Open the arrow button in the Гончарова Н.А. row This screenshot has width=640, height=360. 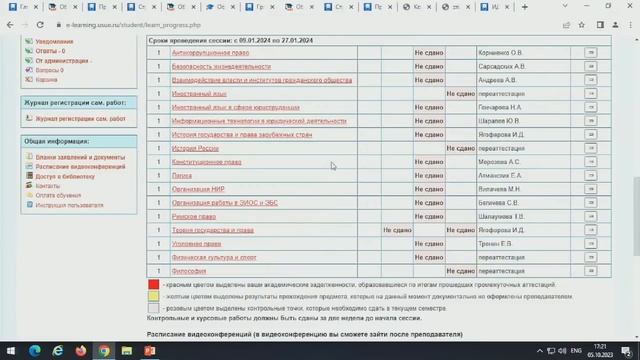(591, 107)
